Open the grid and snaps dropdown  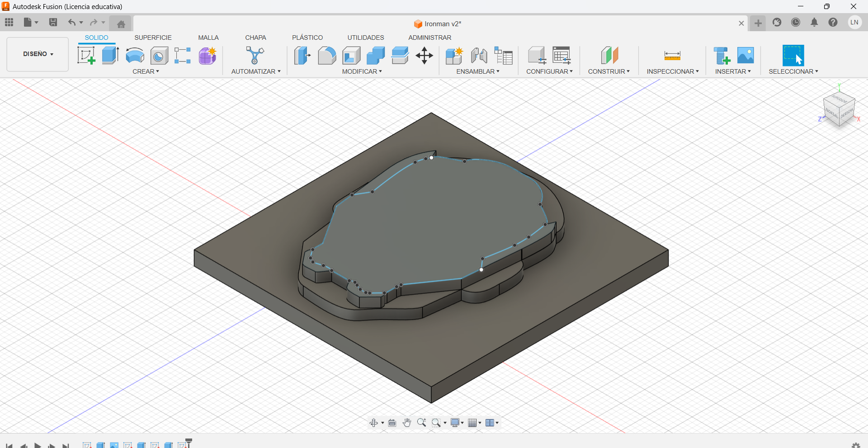475,423
